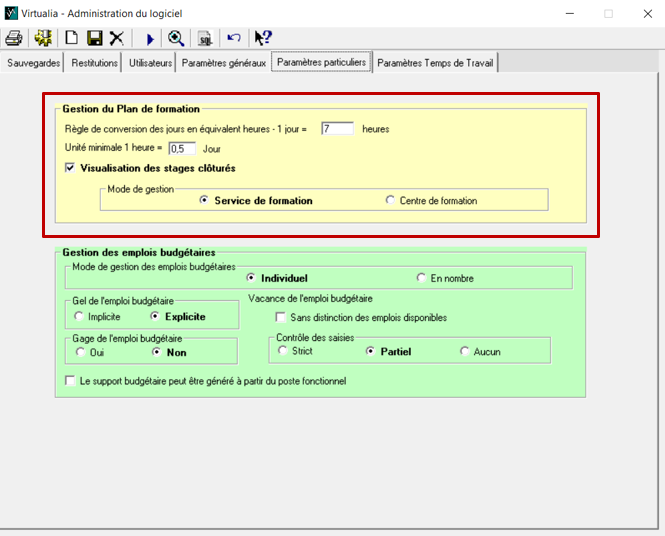665x536 pixels.
Task: Check the support budgétaire poste fonctionnel option
Action: tap(70, 381)
